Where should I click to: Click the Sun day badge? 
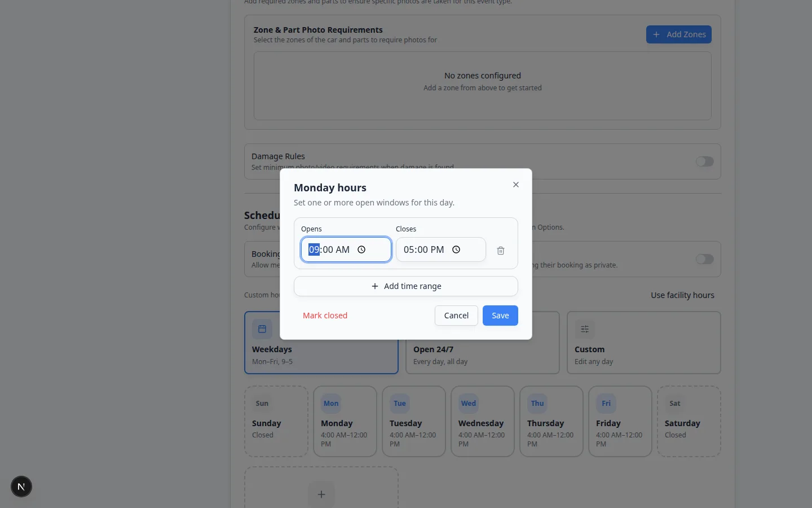pyautogui.click(x=262, y=404)
